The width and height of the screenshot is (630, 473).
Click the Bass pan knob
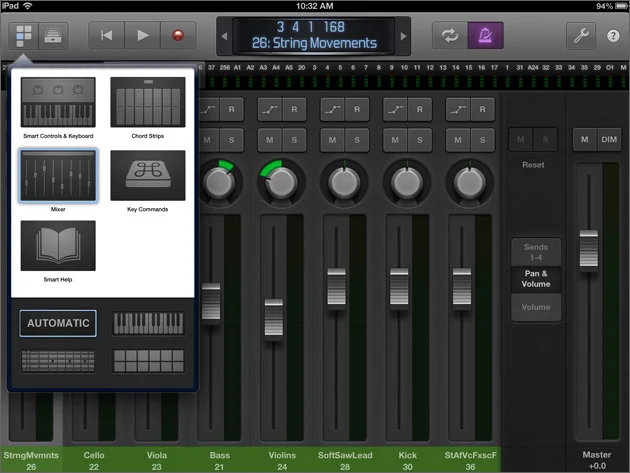click(x=219, y=182)
